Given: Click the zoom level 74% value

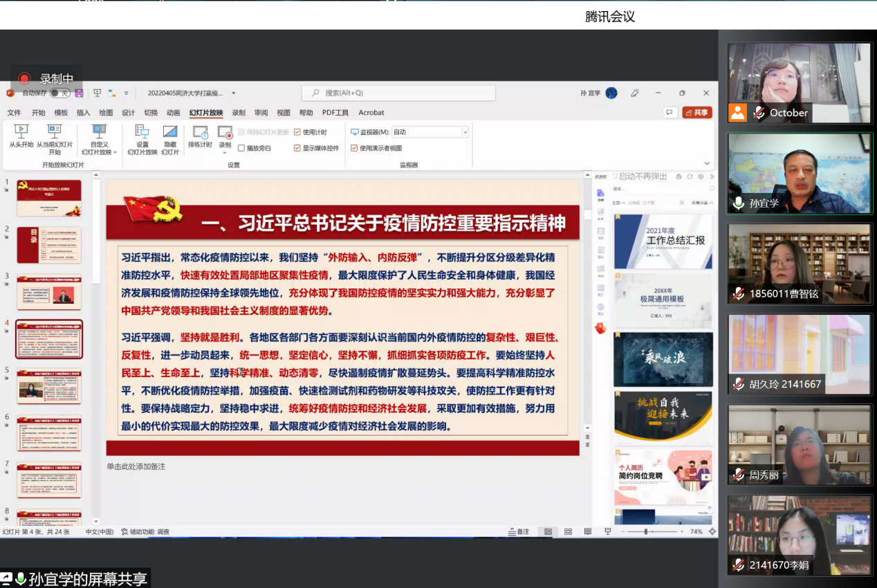Looking at the screenshot, I should click(x=696, y=532).
